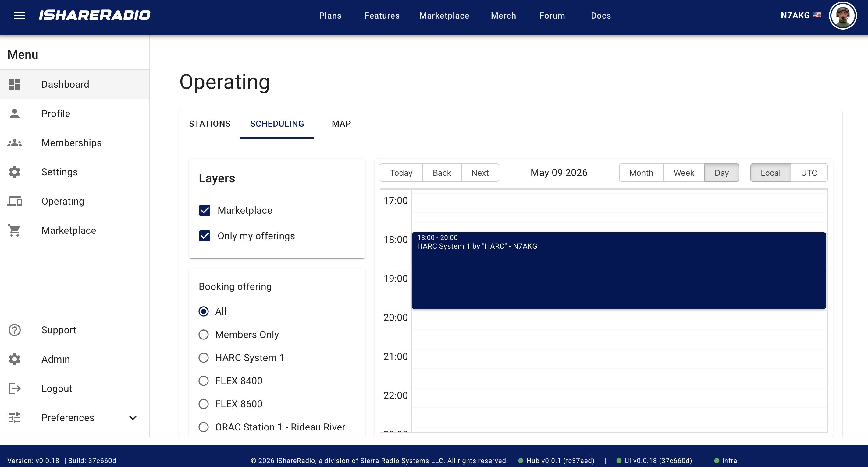The image size is (868, 467).
Task: Select the HARC System 1 radio button
Action: [x=204, y=358]
